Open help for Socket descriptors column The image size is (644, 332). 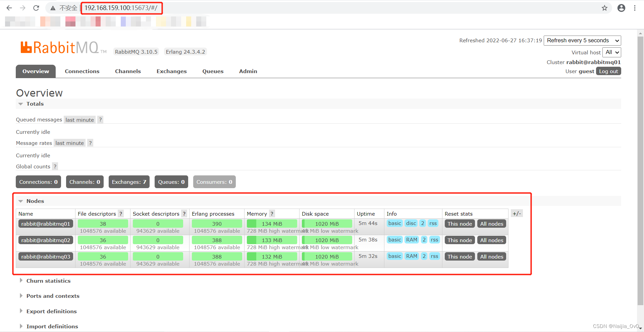(184, 214)
